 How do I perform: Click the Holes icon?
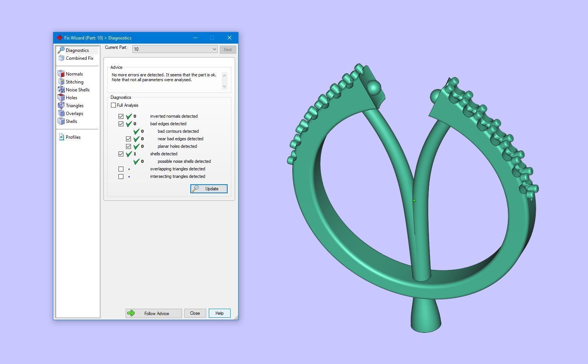point(61,97)
